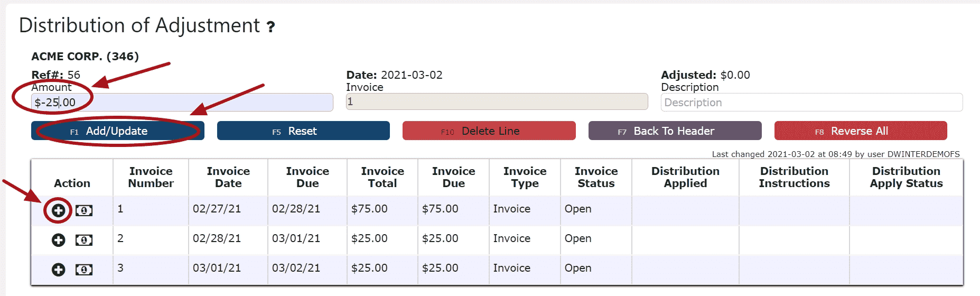Image resolution: width=980 pixels, height=296 pixels.
Task: Click the plus icon for invoice 1
Action: click(58, 210)
